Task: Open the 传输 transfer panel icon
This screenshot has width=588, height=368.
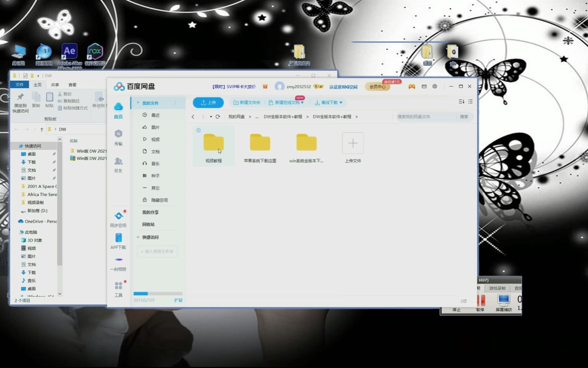Action: [118, 138]
